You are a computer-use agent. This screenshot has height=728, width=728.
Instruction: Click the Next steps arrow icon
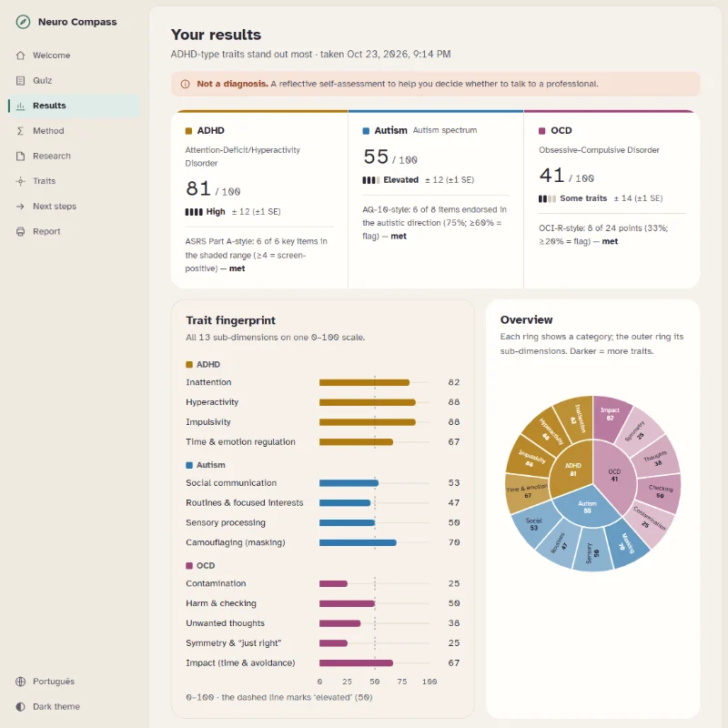[20, 207]
